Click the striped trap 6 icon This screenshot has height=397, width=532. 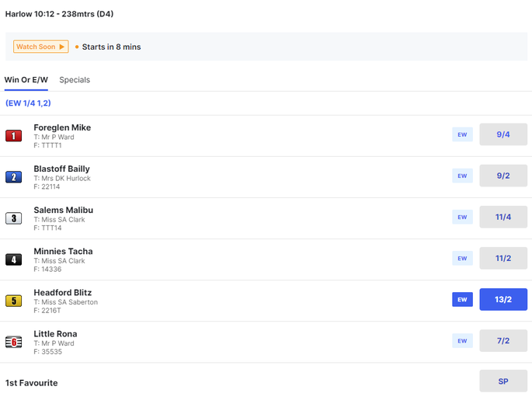pos(13,342)
